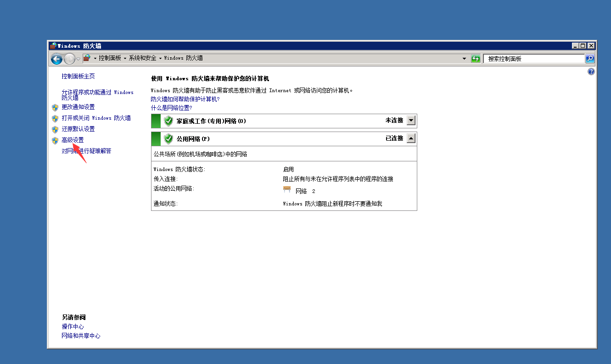The image size is (611, 364).
Task: Open the blue help question mark
Action: click(x=591, y=72)
